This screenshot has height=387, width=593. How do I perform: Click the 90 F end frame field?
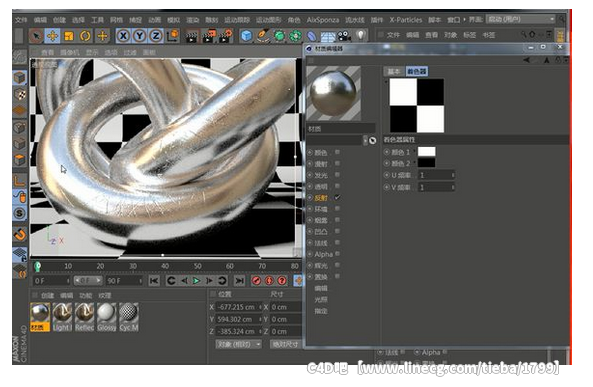123,281
